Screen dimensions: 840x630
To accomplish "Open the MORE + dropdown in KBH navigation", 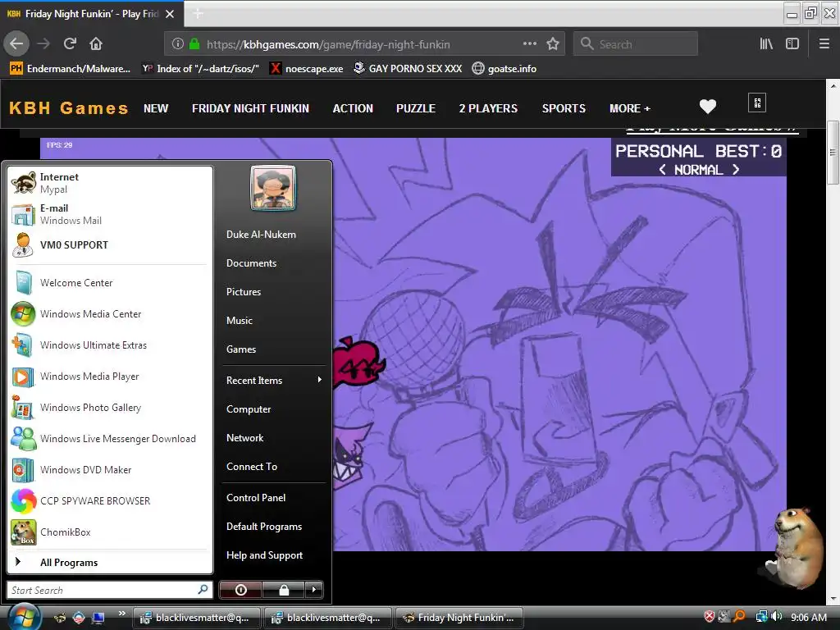I will [x=630, y=109].
